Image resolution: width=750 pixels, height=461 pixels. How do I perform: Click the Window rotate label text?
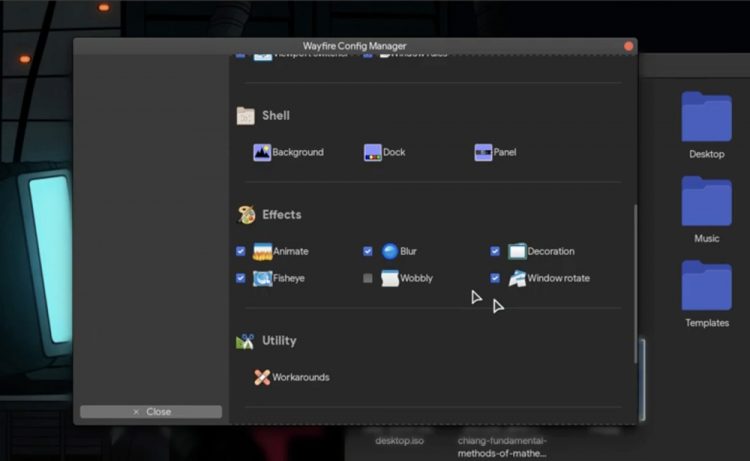(x=559, y=278)
